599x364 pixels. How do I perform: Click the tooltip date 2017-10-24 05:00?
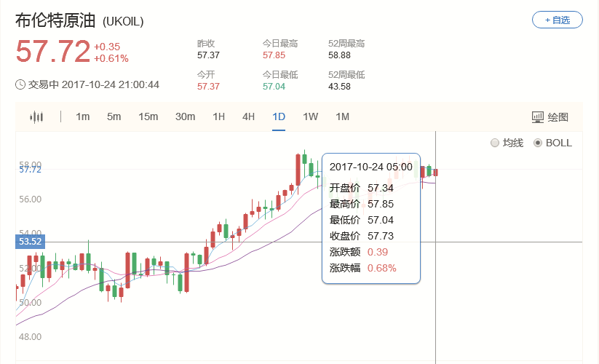tap(371, 167)
